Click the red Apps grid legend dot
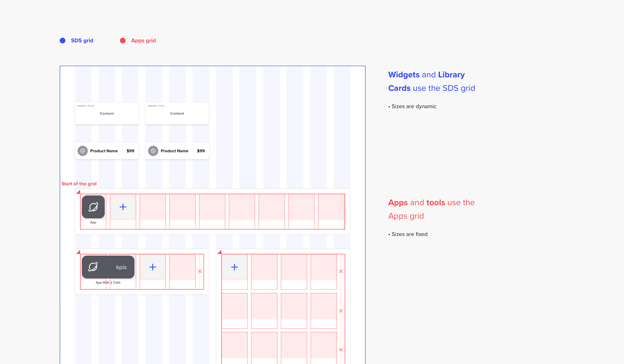624x364 pixels. pos(123,41)
